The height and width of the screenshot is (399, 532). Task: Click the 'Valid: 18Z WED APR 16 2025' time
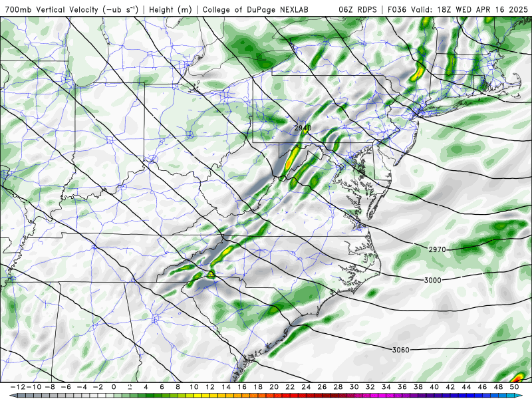pos(469,10)
